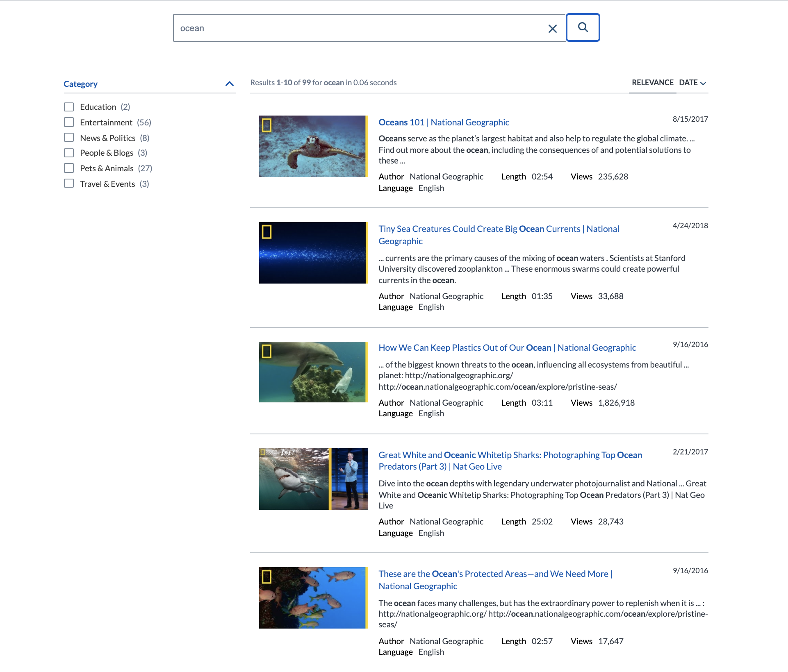Click the 17,647 views value
Screen dimensions: 788x672
610,641
